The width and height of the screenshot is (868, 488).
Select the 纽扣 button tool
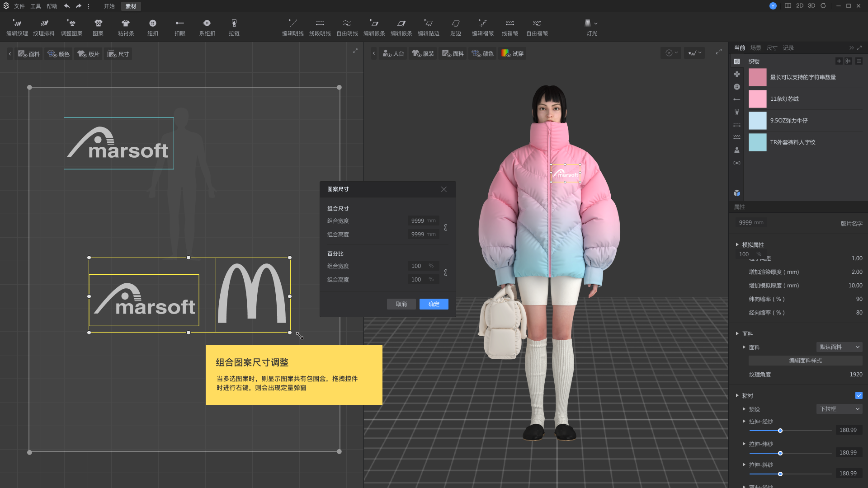[153, 23]
